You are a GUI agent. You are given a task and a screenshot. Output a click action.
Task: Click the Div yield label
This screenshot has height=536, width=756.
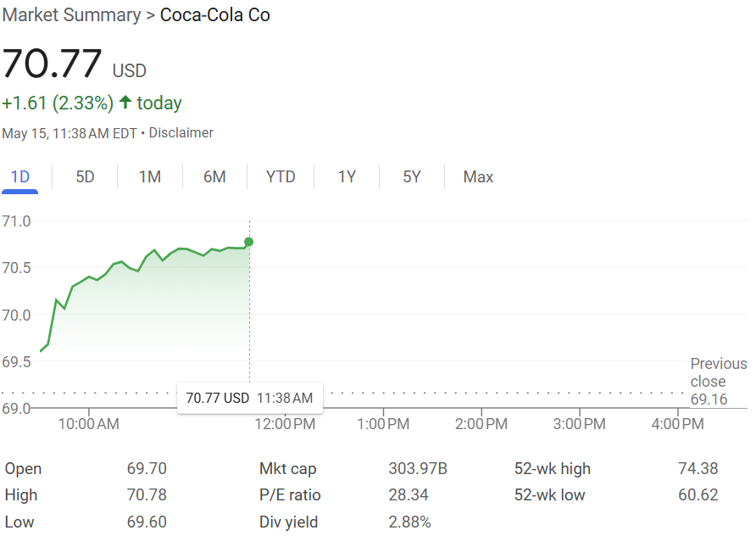click(289, 522)
